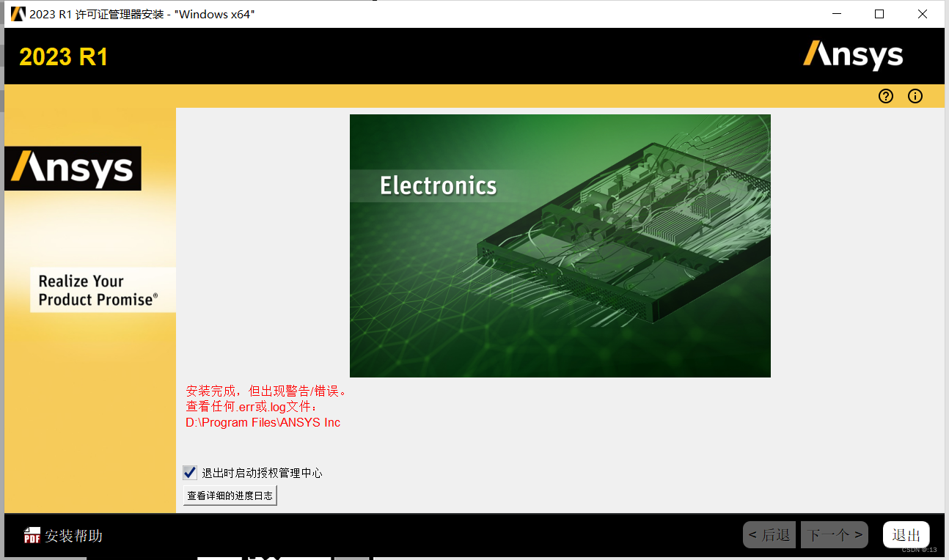
Task: Click the Electronics banner image
Action: [x=560, y=246]
